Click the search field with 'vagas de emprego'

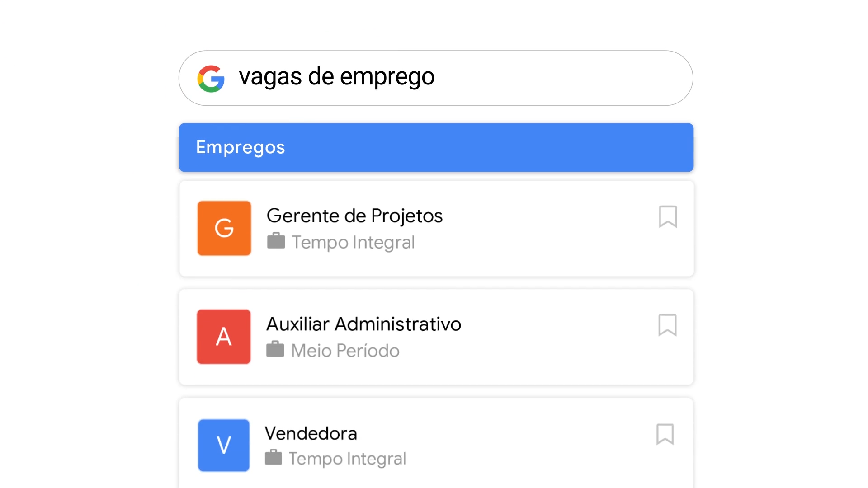pyautogui.click(x=452, y=78)
